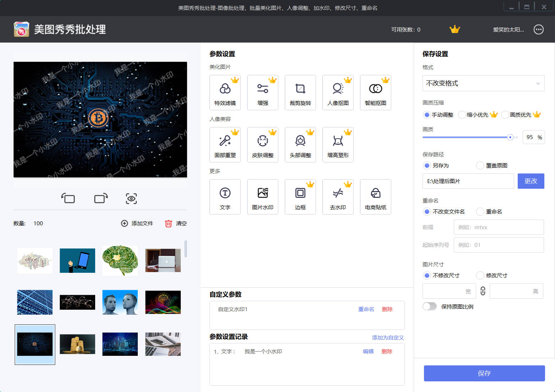This screenshot has width=555, height=392.
Task: Click the 高 height input field
Action: coord(516,291)
